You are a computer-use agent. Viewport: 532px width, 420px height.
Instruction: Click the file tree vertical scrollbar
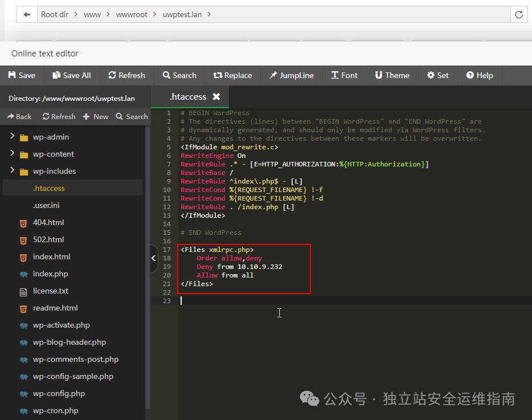[x=148, y=268]
